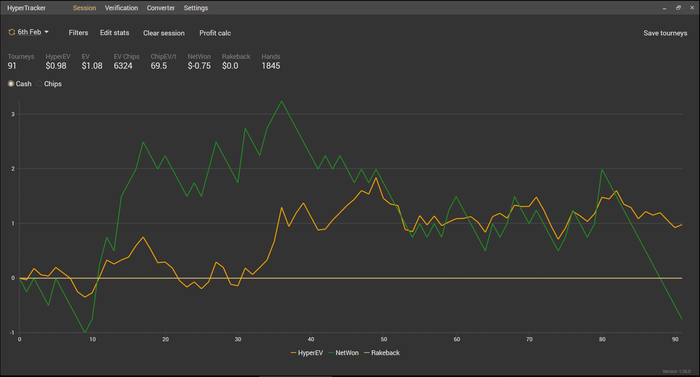Click the ChipEV/t value 69.5
The width and height of the screenshot is (700, 377).
158,66
